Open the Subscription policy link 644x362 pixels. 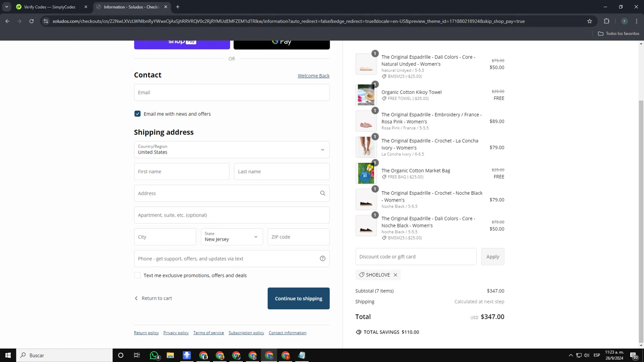246,333
